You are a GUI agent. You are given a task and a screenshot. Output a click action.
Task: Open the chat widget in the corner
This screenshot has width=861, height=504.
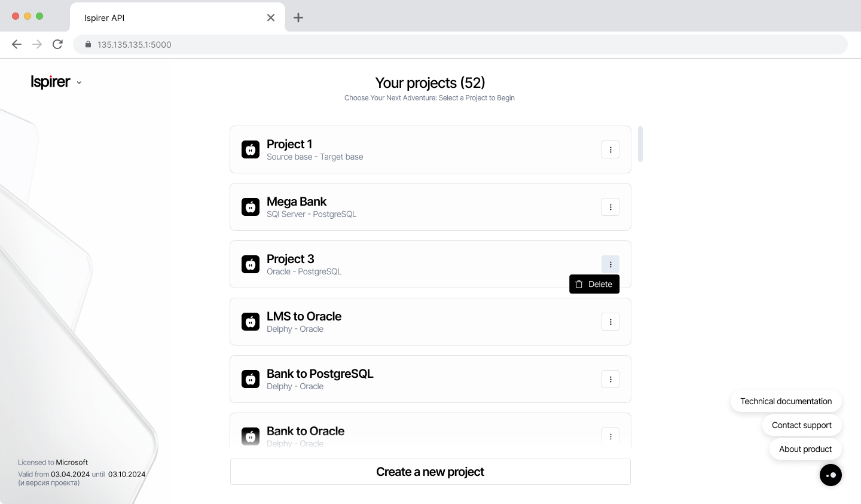click(x=831, y=475)
